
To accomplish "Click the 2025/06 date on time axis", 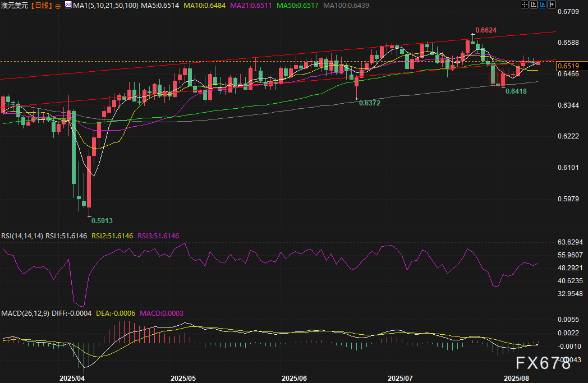I will pyautogui.click(x=296, y=379).
